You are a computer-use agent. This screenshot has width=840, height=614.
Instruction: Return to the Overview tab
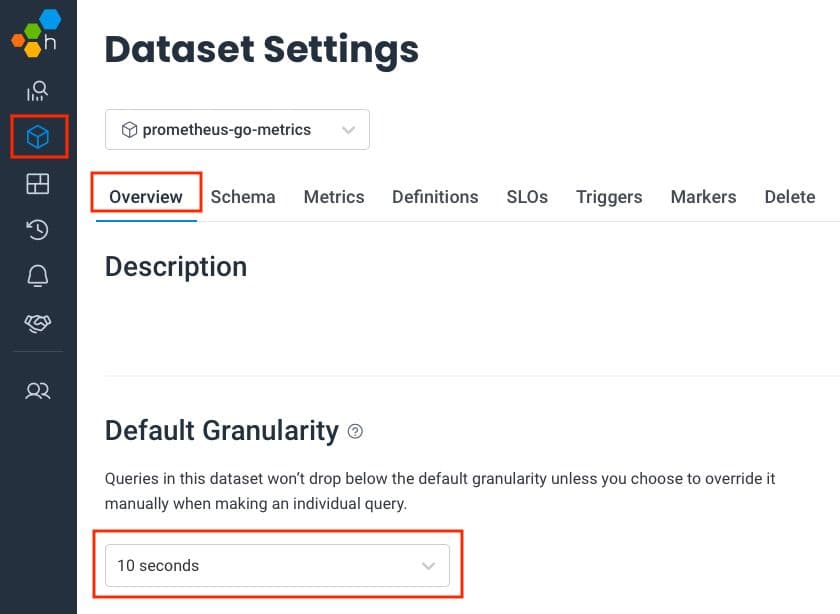coord(146,197)
